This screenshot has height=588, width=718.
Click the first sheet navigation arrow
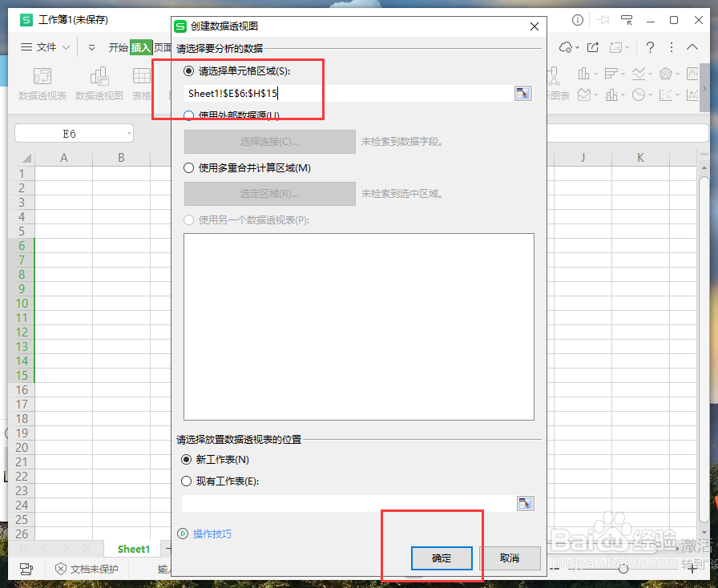[x=25, y=549]
